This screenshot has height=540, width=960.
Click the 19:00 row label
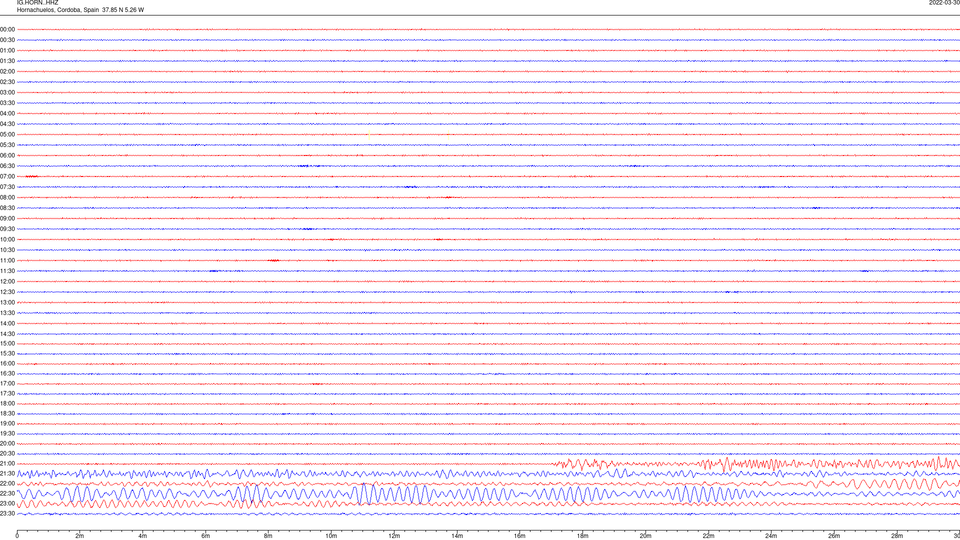click(7, 424)
